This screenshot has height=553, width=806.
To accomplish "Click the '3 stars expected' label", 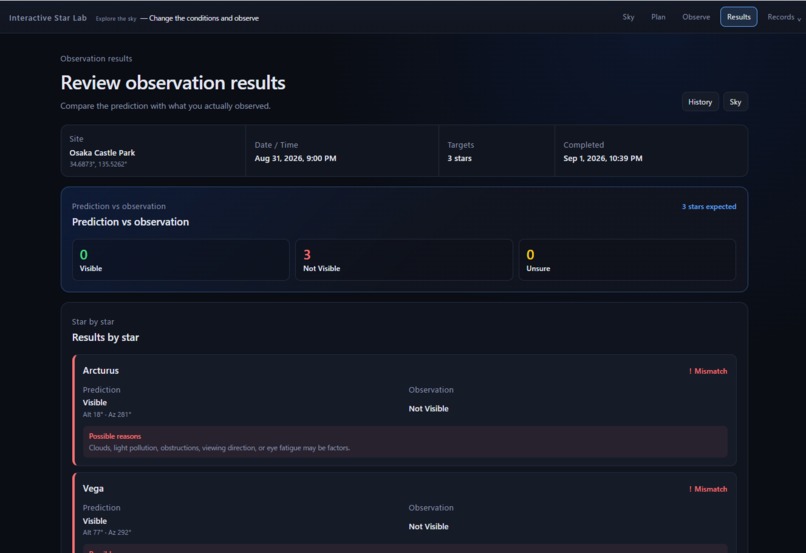I will tap(709, 207).
